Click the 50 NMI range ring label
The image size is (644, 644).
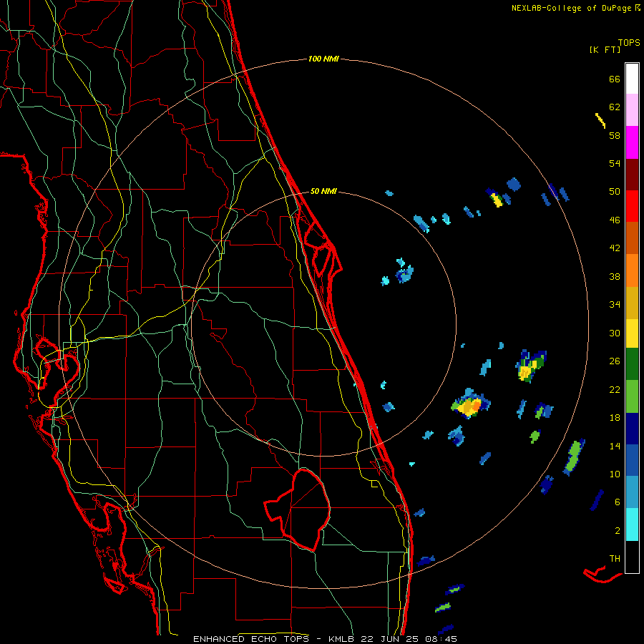(323, 191)
